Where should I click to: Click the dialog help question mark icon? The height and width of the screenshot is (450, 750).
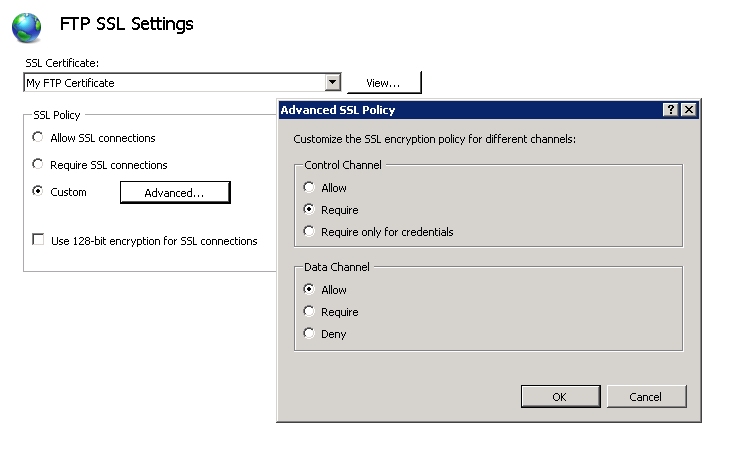click(x=671, y=111)
